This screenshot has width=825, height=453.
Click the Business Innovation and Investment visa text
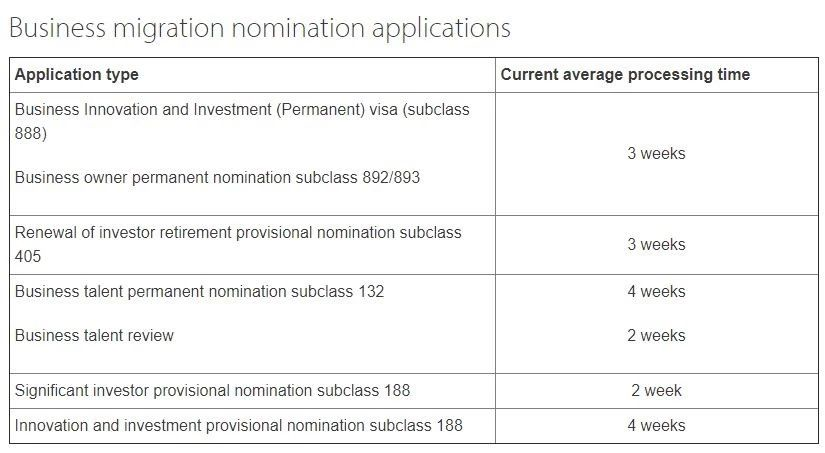coord(241,110)
